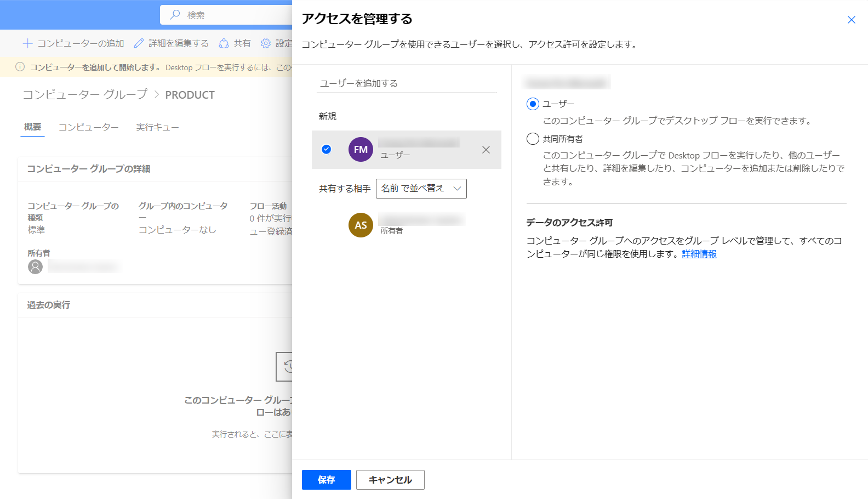Click the 共有 share icon
The height and width of the screenshot is (499, 868).
(224, 43)
